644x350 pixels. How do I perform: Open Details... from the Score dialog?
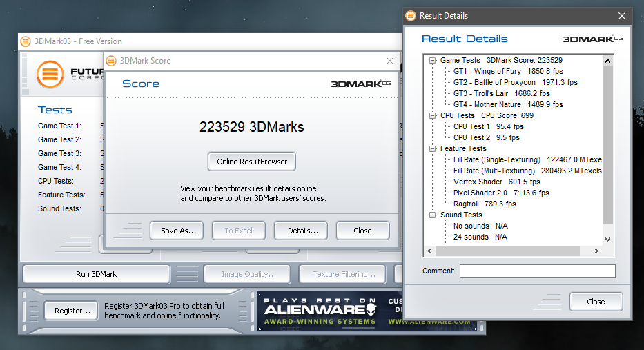coord(301,231)
